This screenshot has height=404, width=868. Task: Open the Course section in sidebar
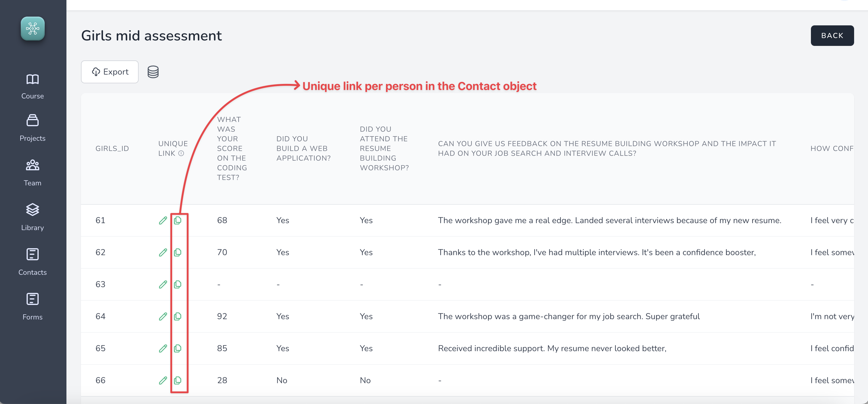click(x=33, y=86)
